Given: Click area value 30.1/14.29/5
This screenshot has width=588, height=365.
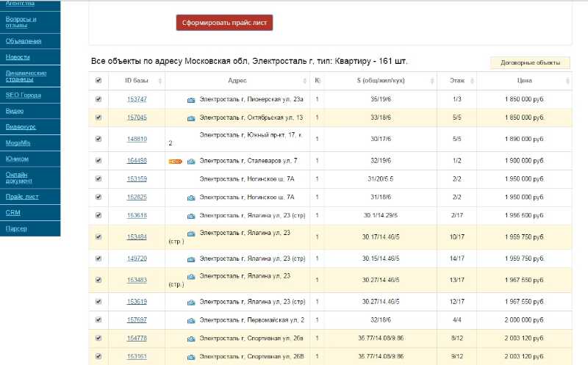Looking at the screenshot, I should click(381, 215).
